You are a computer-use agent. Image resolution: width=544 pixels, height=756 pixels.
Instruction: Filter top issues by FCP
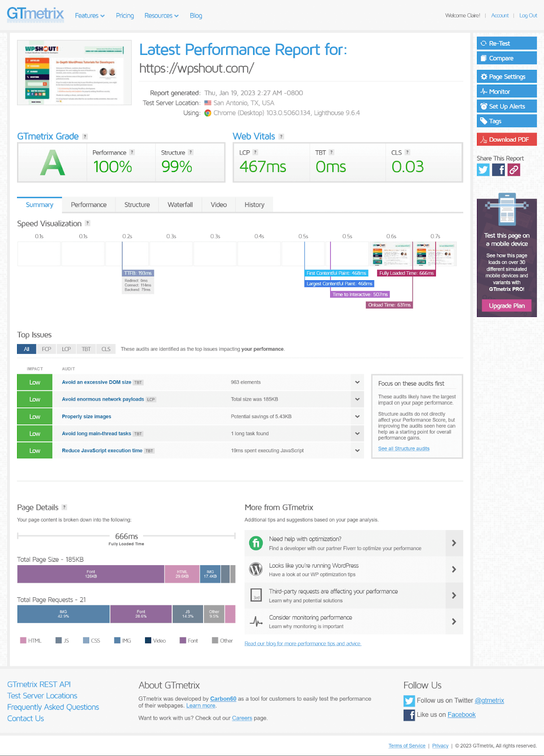(46, 349)
